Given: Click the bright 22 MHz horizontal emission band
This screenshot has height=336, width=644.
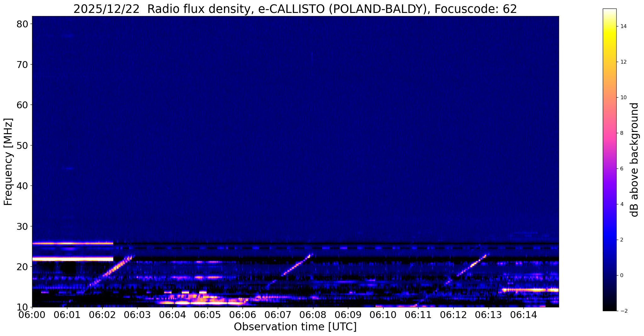Looking at the screenshot, I should [73, 259].
